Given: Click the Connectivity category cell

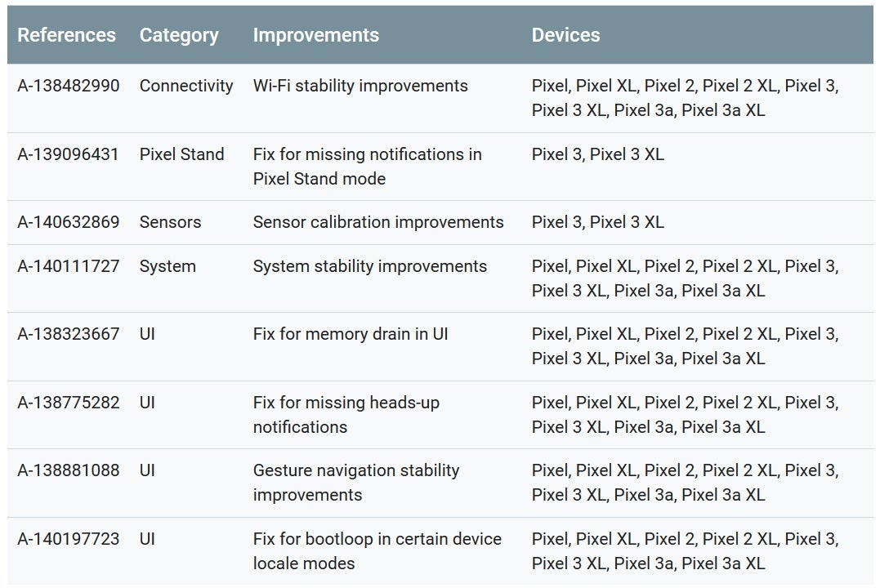Looking at the screenshot, I should (186, 86).
